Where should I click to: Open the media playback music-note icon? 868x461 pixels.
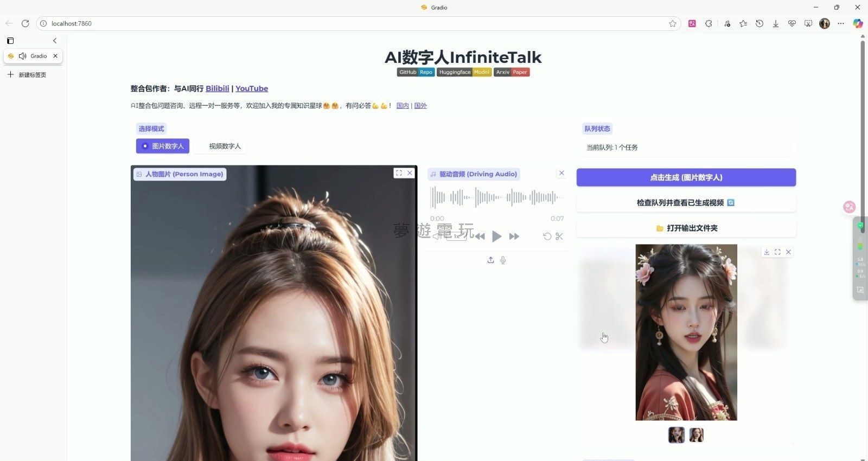coord(727,23)
